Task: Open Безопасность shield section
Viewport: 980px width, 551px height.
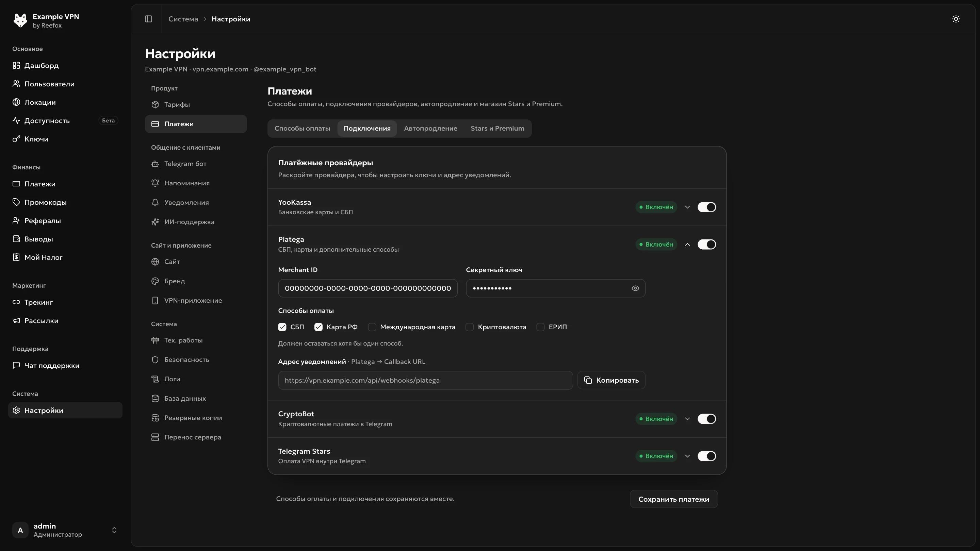Action: coord(196,360)
